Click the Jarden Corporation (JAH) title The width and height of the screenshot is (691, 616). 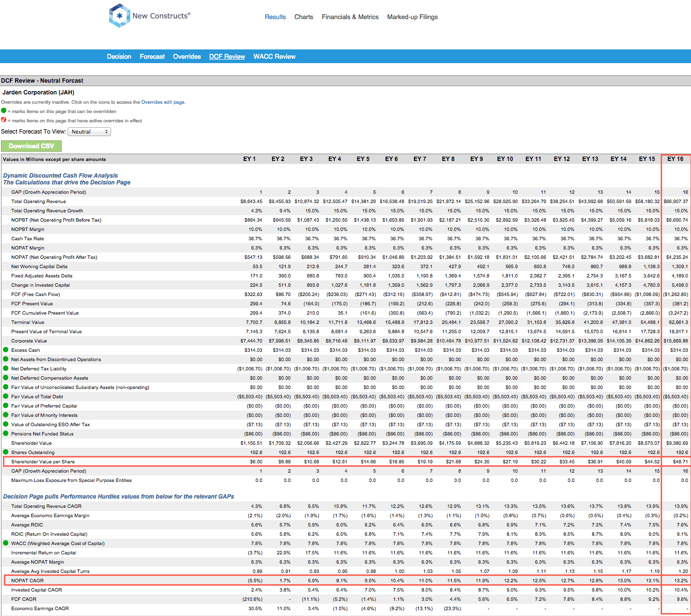pos(38,92)
